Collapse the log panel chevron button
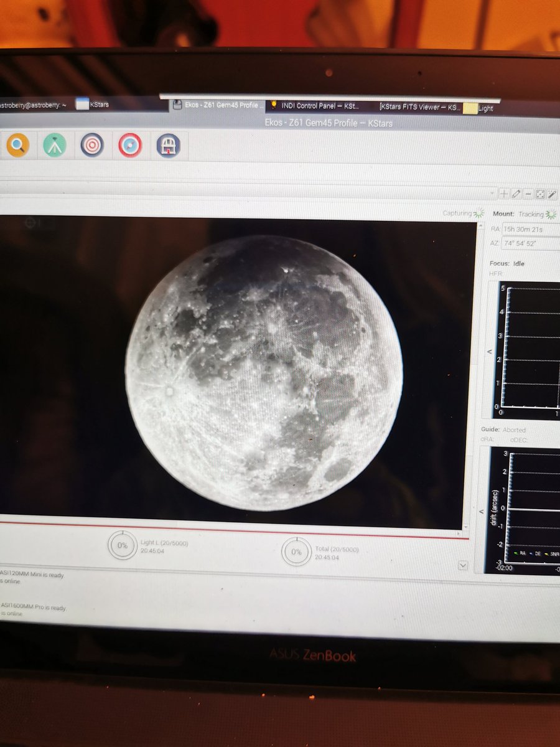 pos(462,565)
